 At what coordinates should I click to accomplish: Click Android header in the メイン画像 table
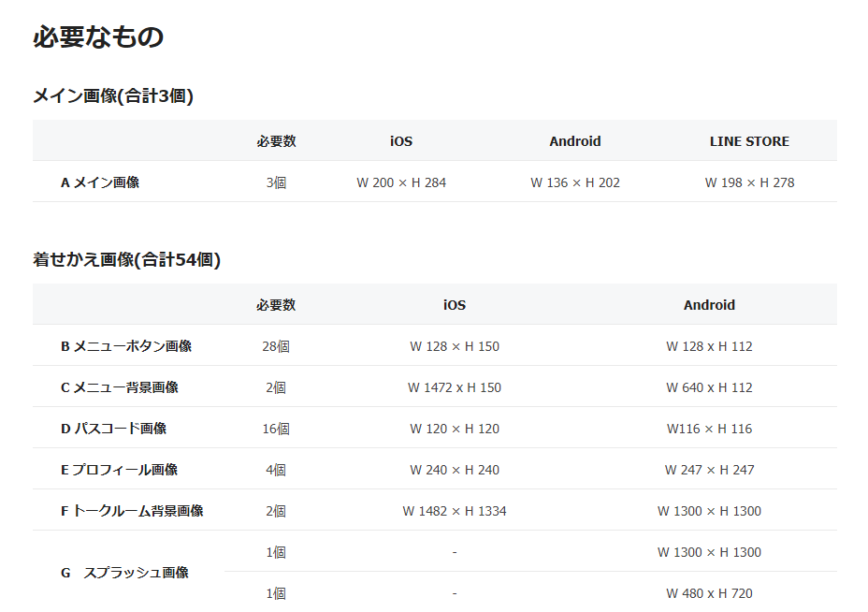click(575, 141)
